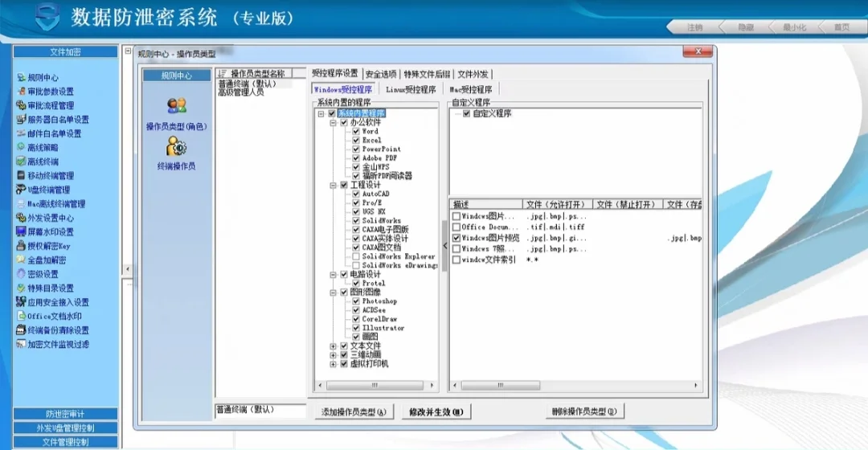The width and height of the screenshot is (868, 450).
Task: Click 删除操作员类型(D) button
Action: coord(584,411)
